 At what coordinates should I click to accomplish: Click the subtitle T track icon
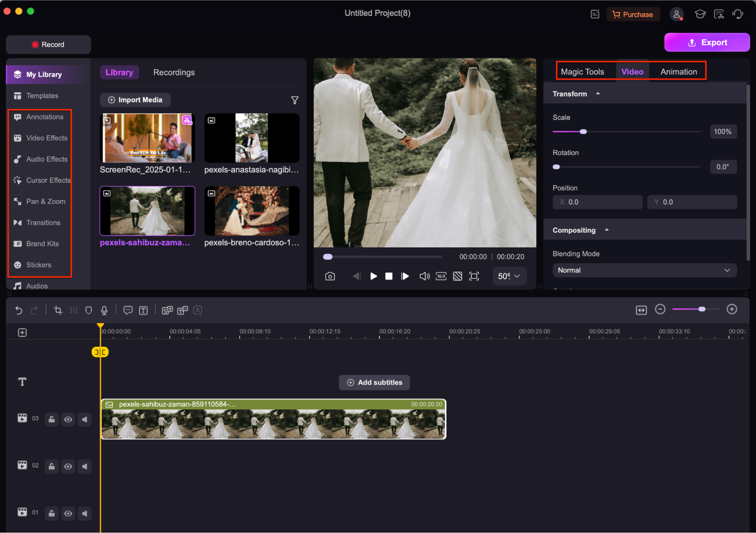point(22,382)
